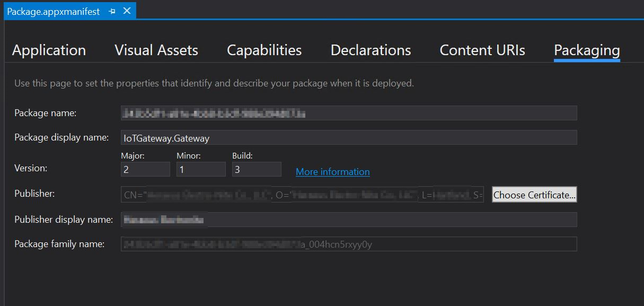Go to the Capabilities tab
Viewport: 644px width, 306px height.
pyautogui.click(x=264, y=50)
